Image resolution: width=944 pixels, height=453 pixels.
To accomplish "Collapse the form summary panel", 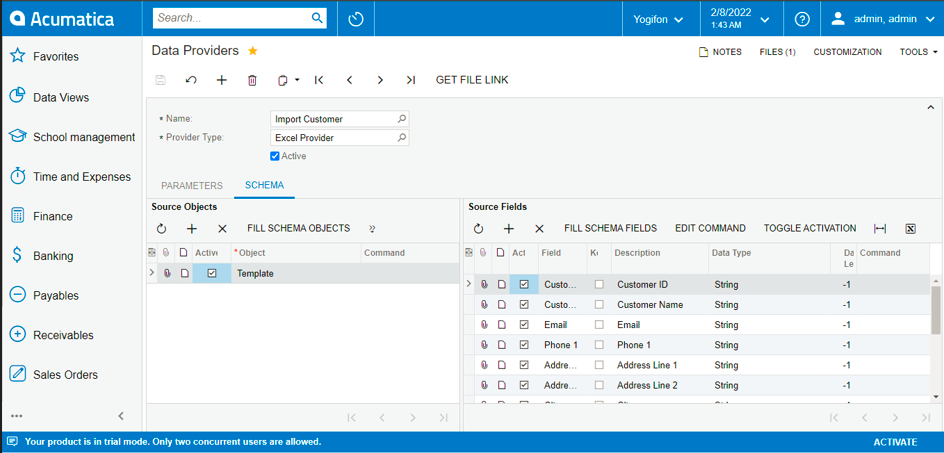I will (929, 107).
